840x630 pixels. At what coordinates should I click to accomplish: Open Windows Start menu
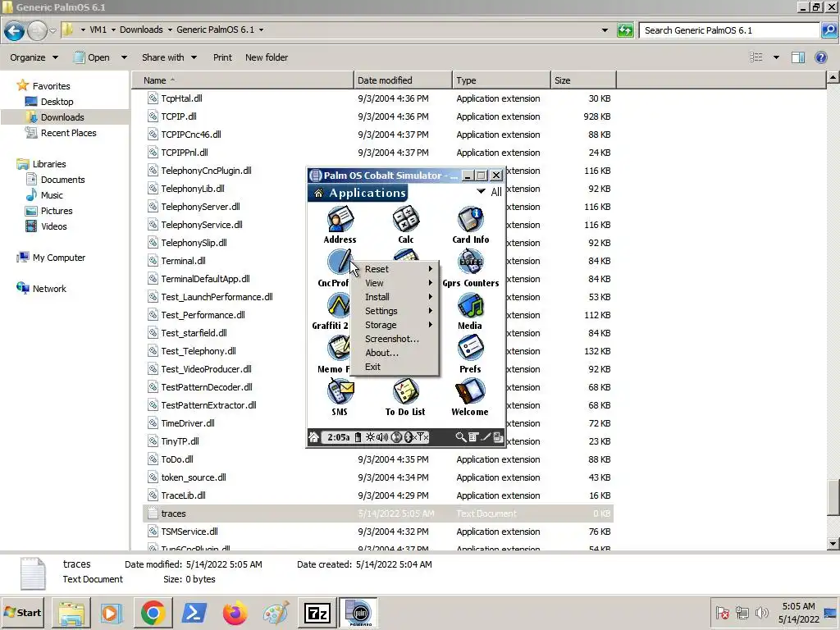[24, 612]
